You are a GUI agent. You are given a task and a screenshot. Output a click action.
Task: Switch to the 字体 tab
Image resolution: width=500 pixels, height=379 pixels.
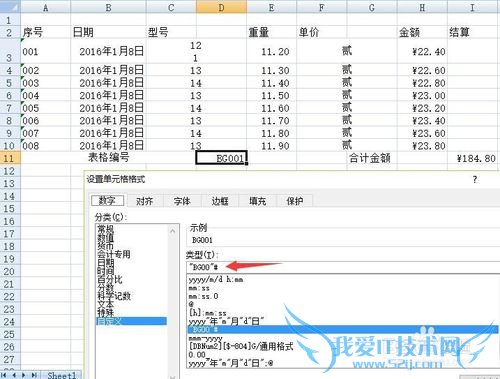click(x=182, y=201)
